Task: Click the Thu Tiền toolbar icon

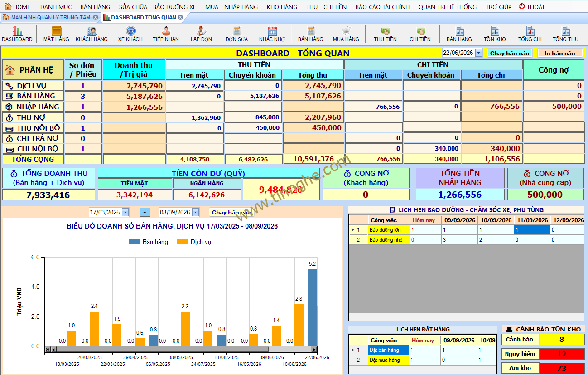Action: click(385, 34)
